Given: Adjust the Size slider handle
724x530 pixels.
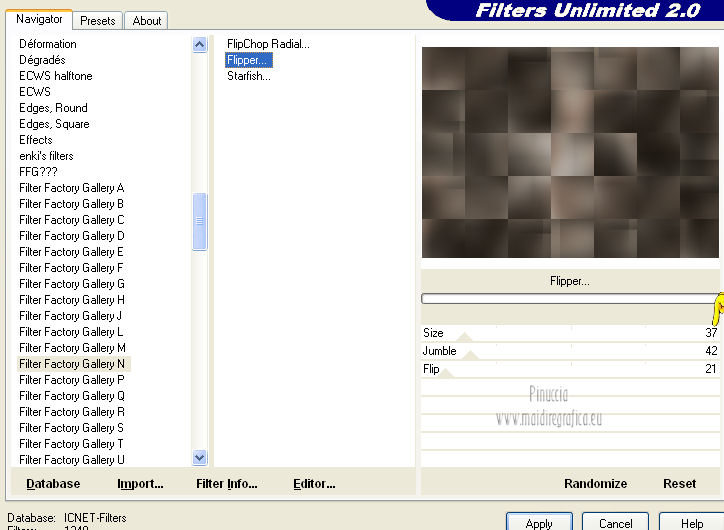Looking at the screenshot, I should [465, 337].
